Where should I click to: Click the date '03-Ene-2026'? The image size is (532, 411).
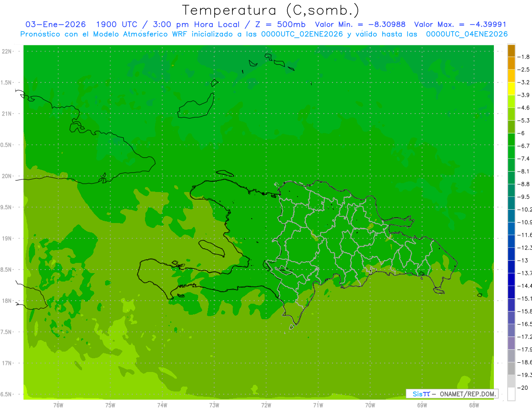[x=56, y=24]
